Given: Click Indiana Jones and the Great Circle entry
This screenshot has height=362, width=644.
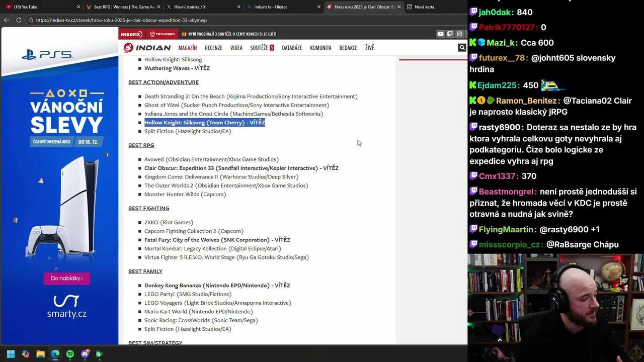Looking at the screenshot, I should [x=233, y=114].
